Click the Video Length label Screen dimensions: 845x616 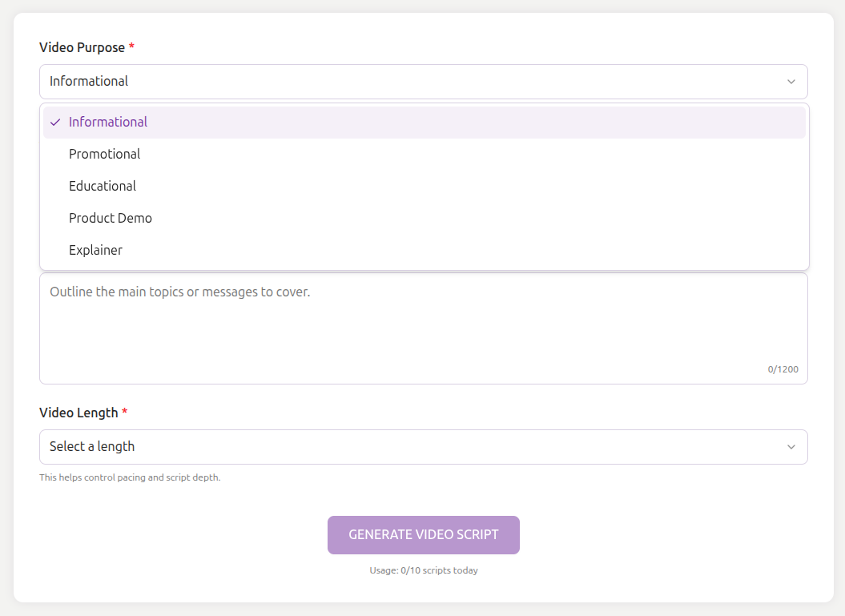78,413
